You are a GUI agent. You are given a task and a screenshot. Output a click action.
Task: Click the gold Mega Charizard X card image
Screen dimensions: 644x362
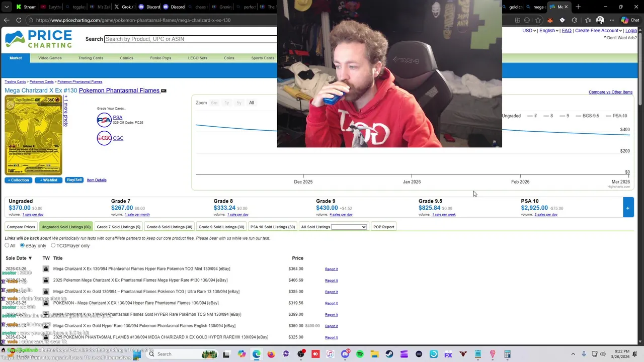tap(34, 135)
